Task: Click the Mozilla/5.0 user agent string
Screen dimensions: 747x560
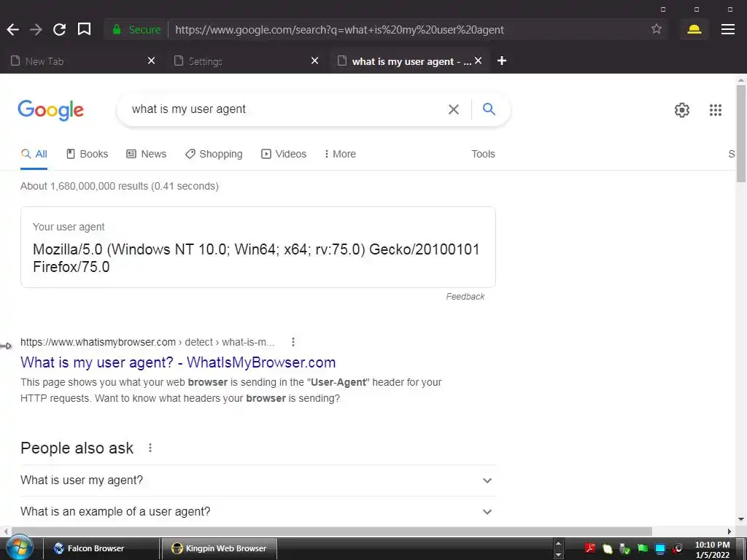Action: [x=256, y=257]
